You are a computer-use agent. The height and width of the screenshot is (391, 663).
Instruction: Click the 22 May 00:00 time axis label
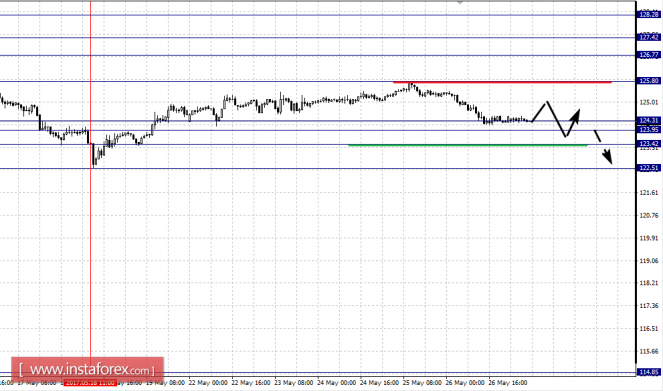[208, 383]
